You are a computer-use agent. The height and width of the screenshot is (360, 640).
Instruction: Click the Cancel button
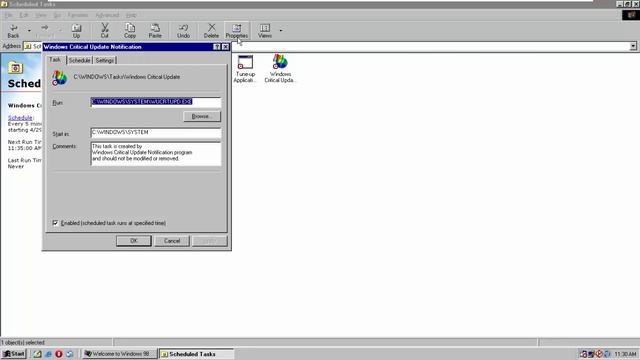click(x=172, y=241)
